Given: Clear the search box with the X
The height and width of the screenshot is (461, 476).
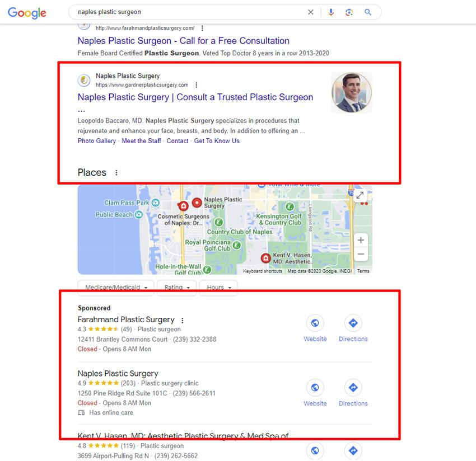Looking at the screenshot, I should 311,12.
